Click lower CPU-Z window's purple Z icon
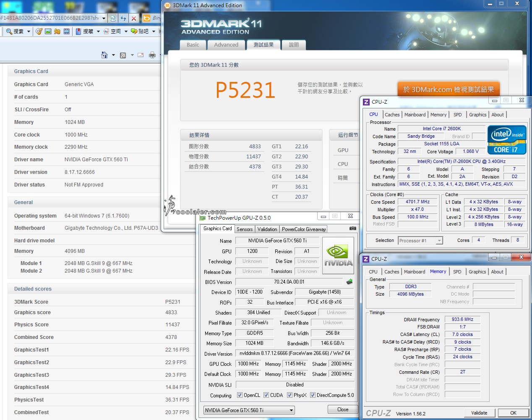Screen dimensions: 532x420 click(x=366, y=259)
